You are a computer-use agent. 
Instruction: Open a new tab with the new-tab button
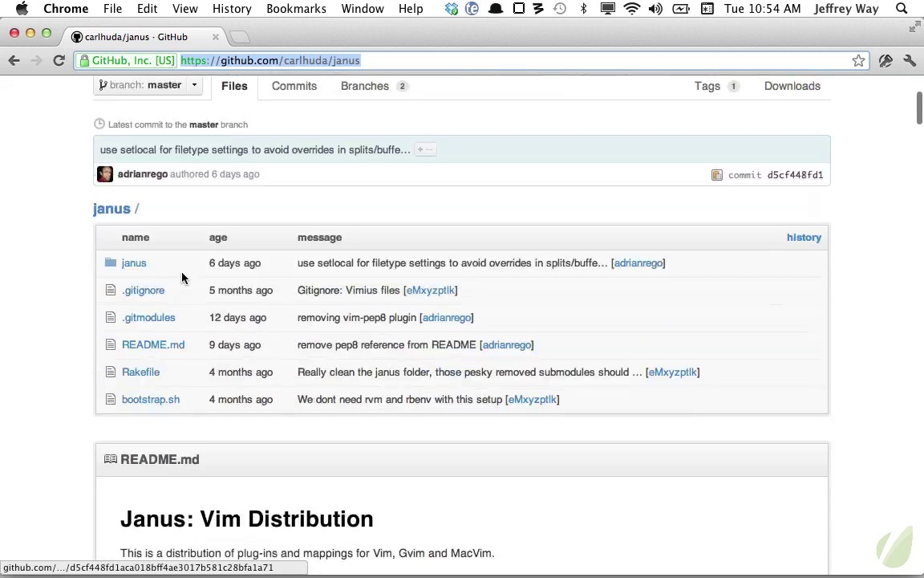[239, 37]
